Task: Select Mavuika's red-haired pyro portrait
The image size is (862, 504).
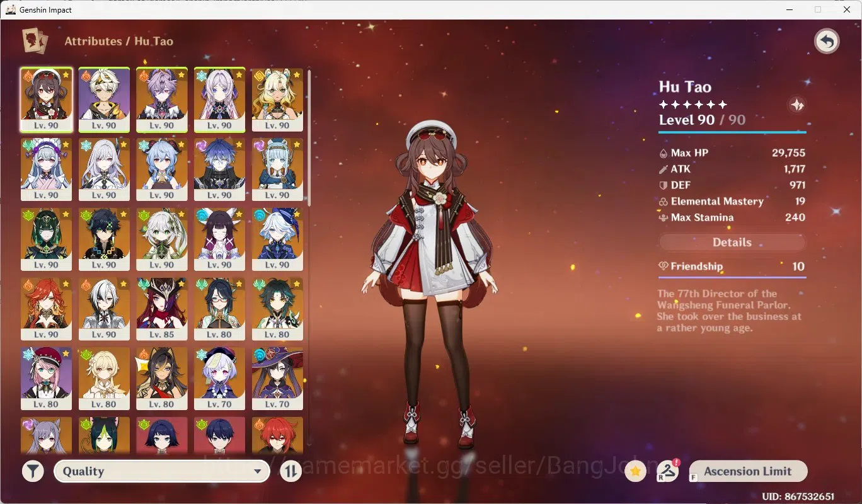Action: click(46, 309)
